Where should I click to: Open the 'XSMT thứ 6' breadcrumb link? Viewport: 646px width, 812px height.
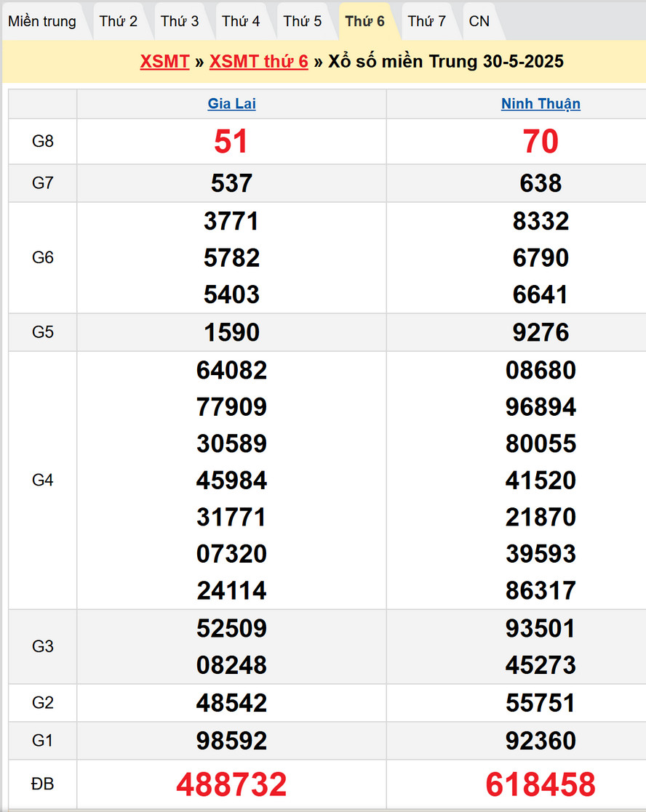[x=258, y=62]
